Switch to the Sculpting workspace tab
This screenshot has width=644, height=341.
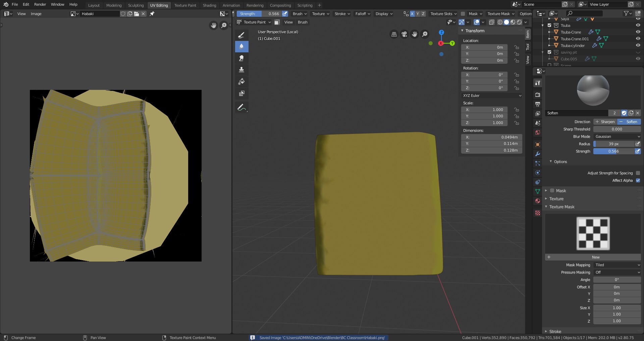click(x=136, y=5)
